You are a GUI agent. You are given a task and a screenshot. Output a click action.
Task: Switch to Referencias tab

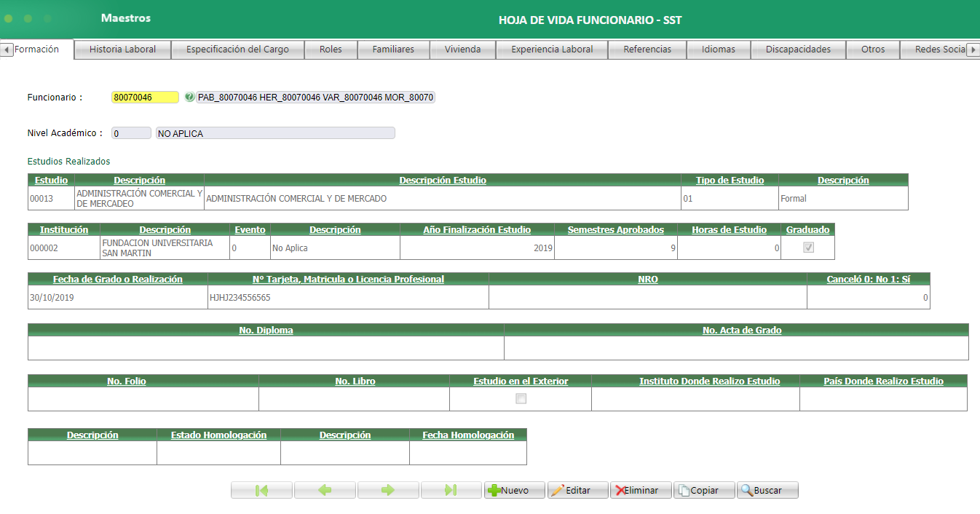[x=647, y=50]
